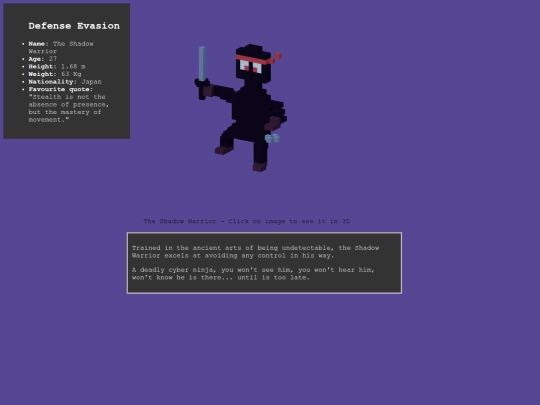Click the 'Weight: 63 Kg' entry

[x=55, y=74]
